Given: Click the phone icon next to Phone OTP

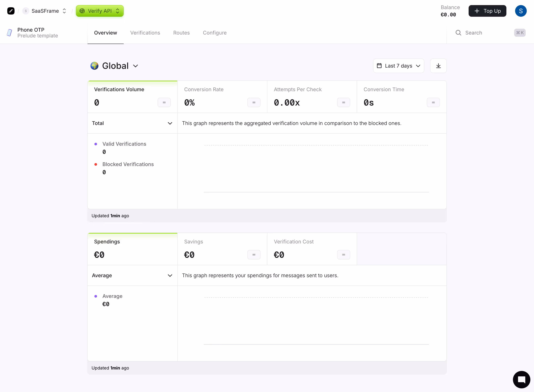Looking at the screenshot, I should tap(9, 33).
